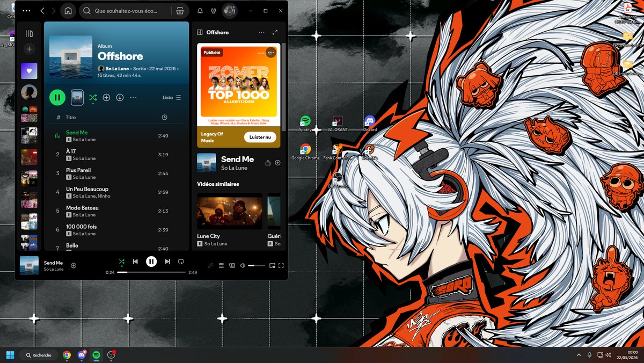The image size is (644, 363).
Task: Click the duration clock column header
Action: pos(164,117)
